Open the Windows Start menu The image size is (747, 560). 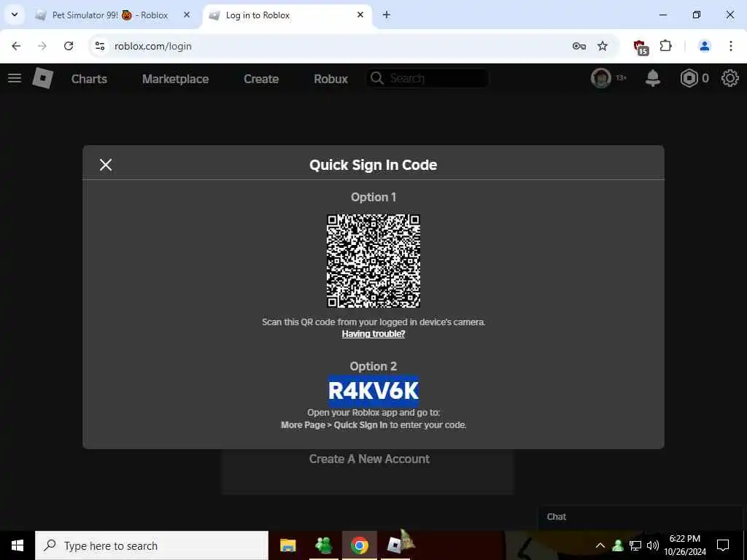click(x=18, y=545)
